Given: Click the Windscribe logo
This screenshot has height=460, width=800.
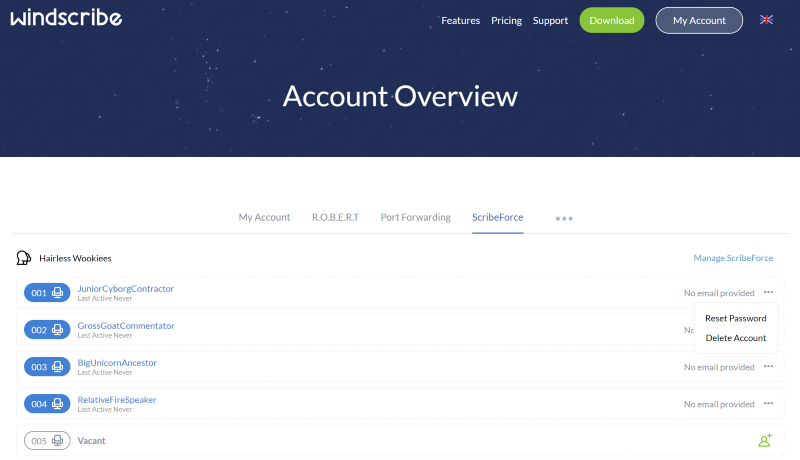Looking at the screenshot, I should point(66,18).
